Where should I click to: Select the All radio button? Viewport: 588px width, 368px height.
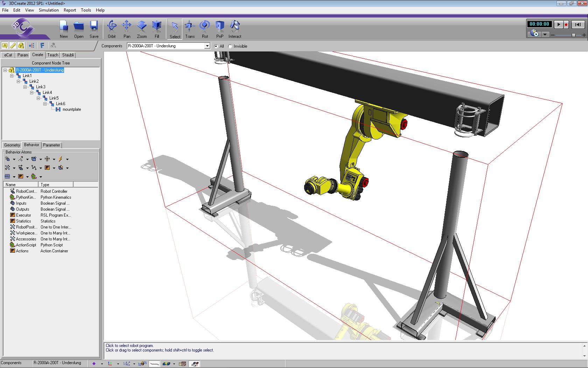pyautogui.click(x=216, y=46)
